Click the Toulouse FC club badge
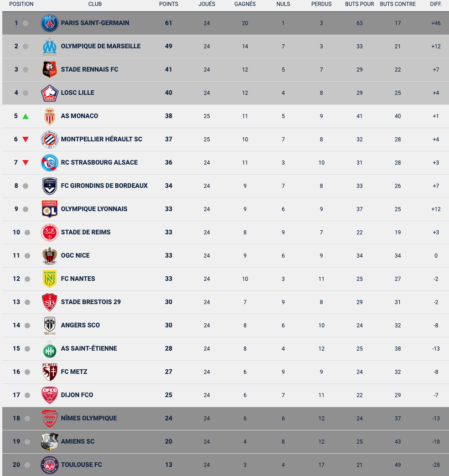449x476 pixels. [x=50, y=465]
